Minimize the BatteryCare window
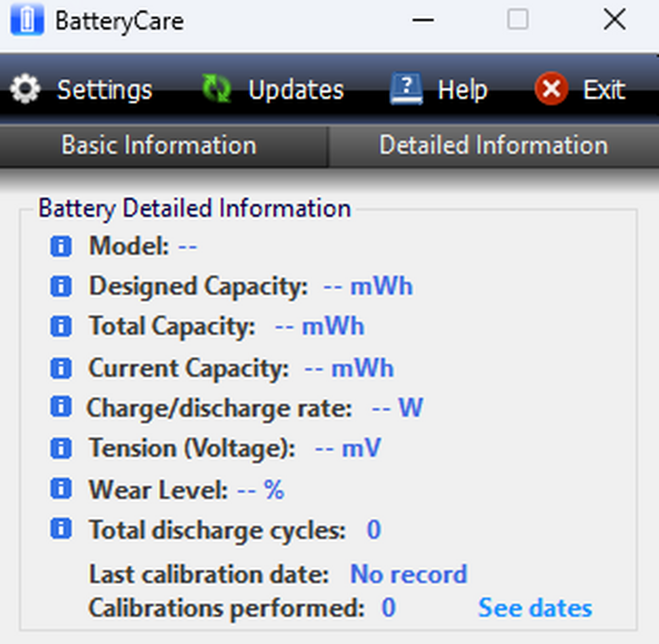Screen dimensions: 659x644 423,20
